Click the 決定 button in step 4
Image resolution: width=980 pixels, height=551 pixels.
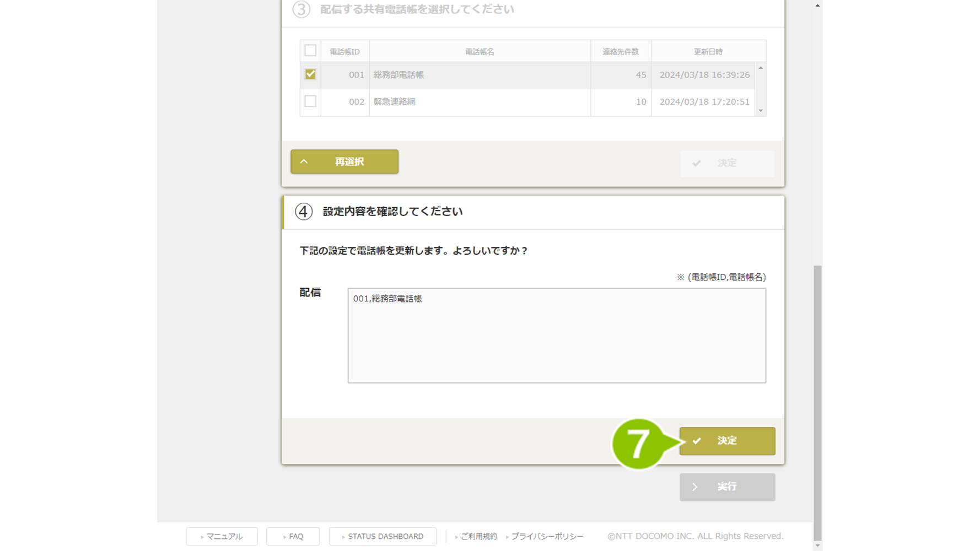click(726, 441)
